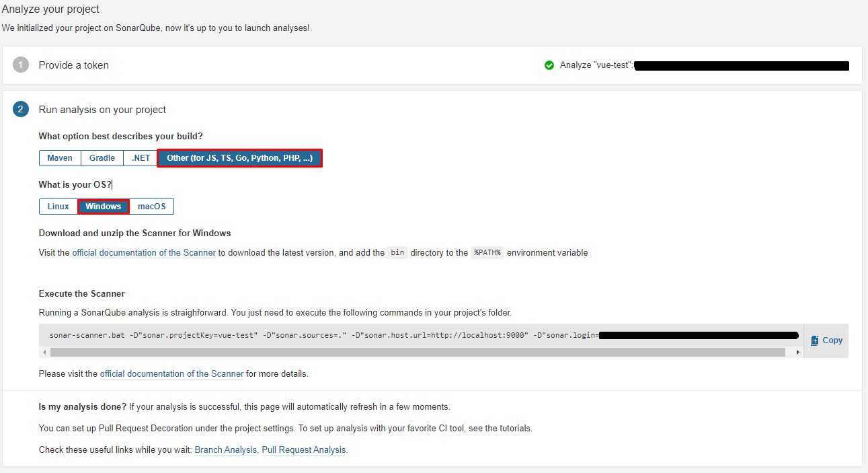Image resolution: width=868 pixels, height=473 pixels.
Task: Click inside the sonar-scanner.bat command text
Action: pos(424,335)
